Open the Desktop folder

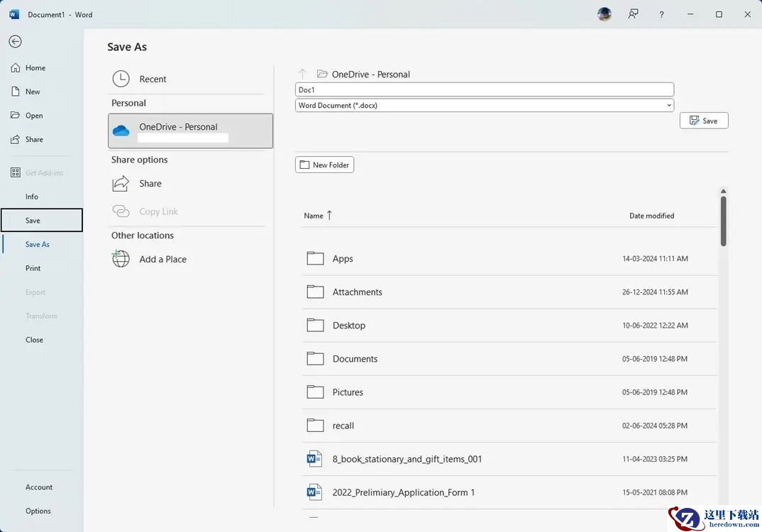pyautogui.click(x=509, y=326)
